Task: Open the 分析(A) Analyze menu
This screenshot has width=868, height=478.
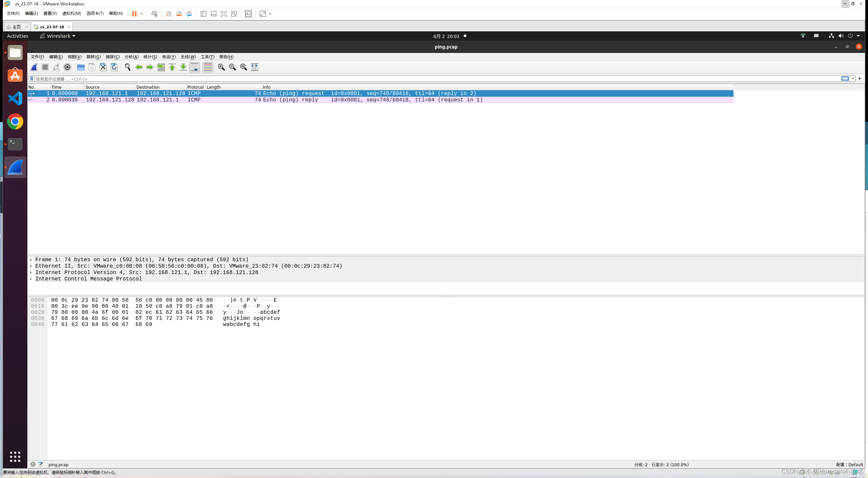Action: (x=131, y=57)
